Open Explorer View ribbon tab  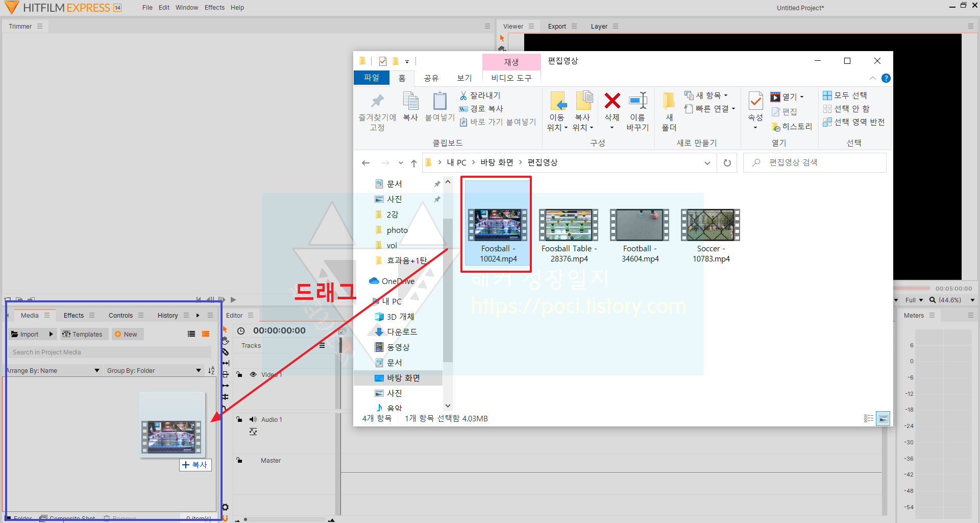[464, 78]
